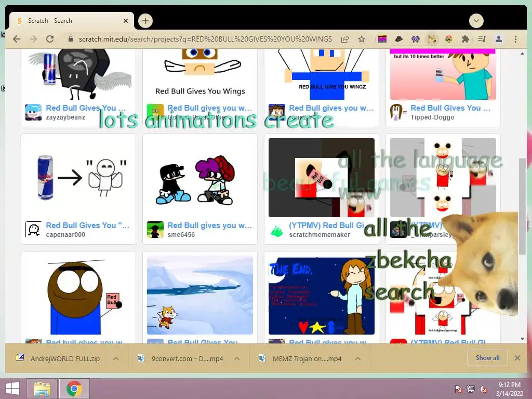Screen dimensions: 532x399
Task: Open the brown-faced character with glasses thumbnail
Action: coord(78,295)
